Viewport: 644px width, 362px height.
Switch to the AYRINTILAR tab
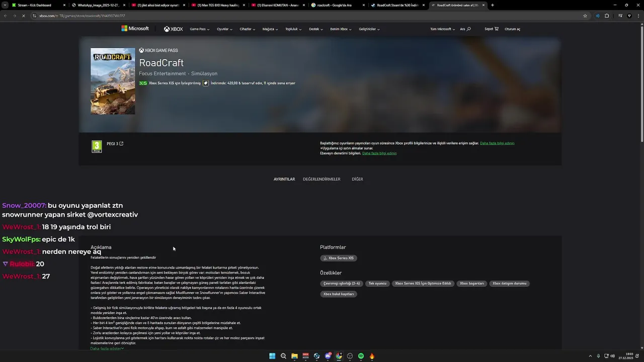point(284,179)
